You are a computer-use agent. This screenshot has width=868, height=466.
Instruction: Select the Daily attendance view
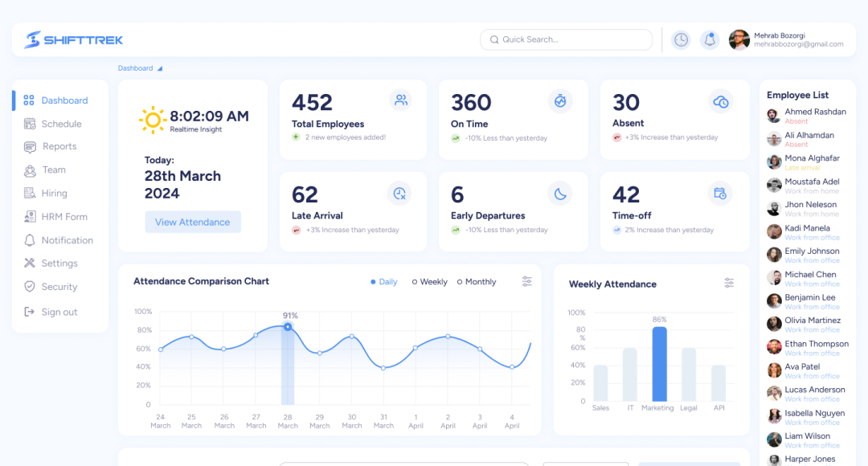click(383, 281)
